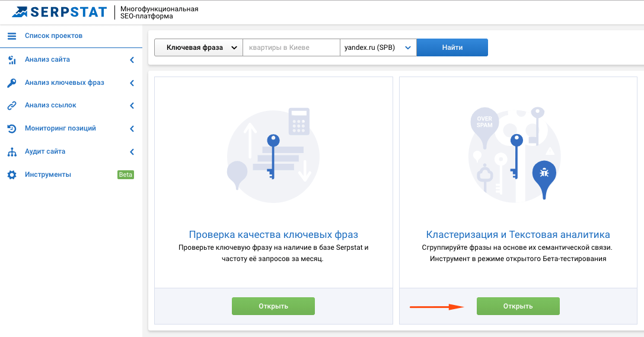Click the gear icon for Инструменты
644x337 pixels.
(x=12, y=175)
